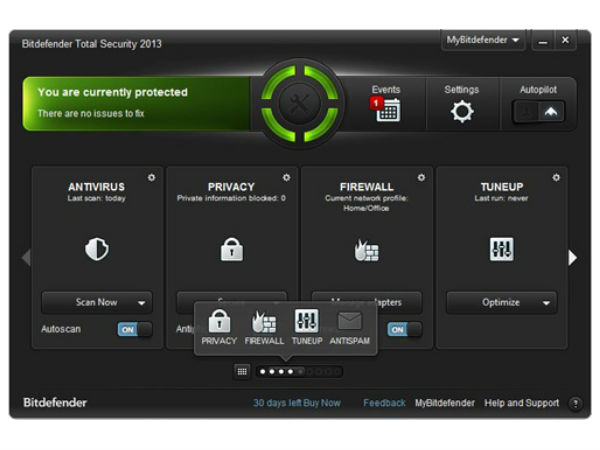The height and width of the screenshot is (450, 600).
Task: Click the Autoscan label
Action: click(61, 329)
